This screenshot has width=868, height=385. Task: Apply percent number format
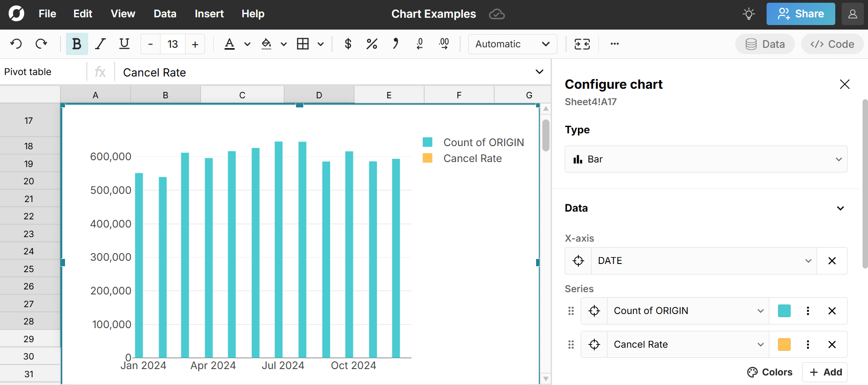pyautogui.click(x=371, y=44)
